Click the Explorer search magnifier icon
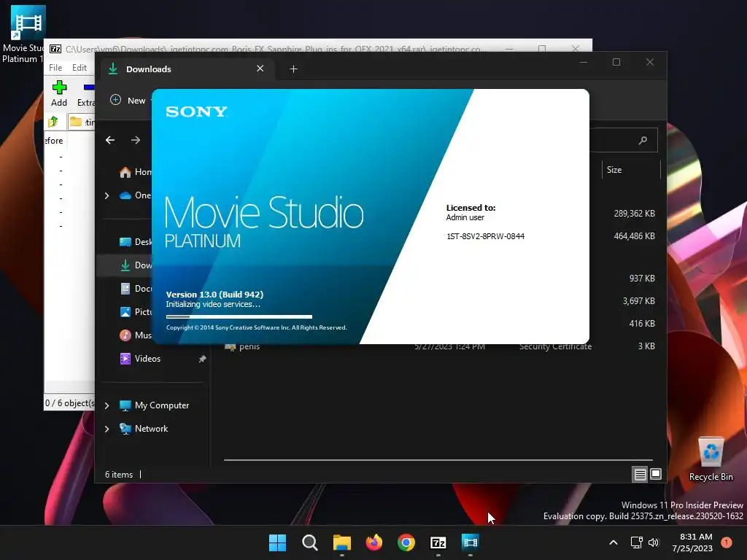The width and height of the screenshot is (747, 560). click(643, 140)
